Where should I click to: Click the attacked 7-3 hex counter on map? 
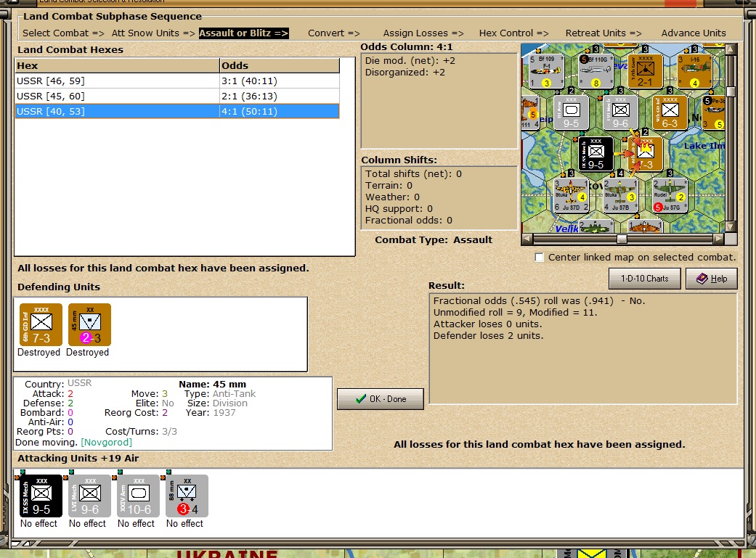pos(646,155)
